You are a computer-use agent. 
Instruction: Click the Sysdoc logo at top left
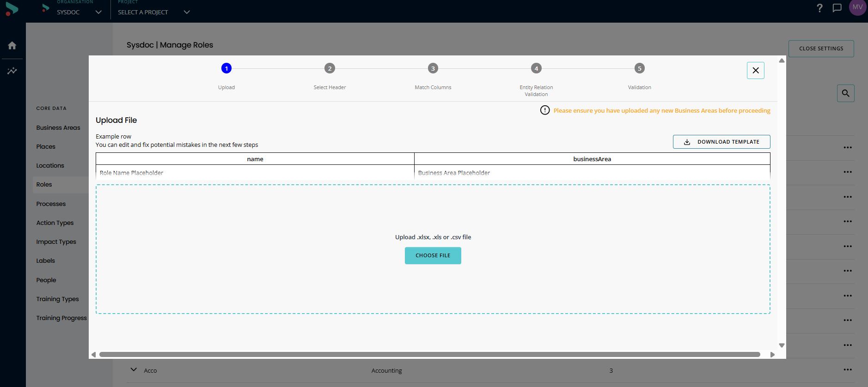coord(12,9)
